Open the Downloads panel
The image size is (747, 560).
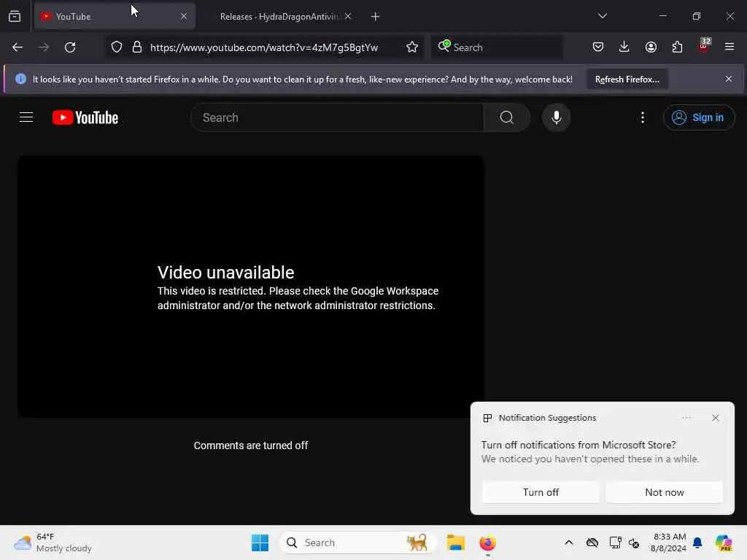point(624,47)
